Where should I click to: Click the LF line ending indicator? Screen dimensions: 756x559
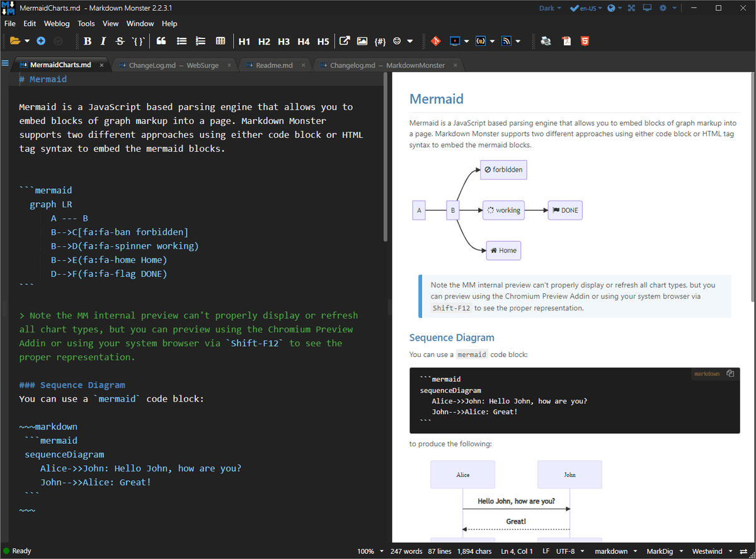[x=546, y=551]
